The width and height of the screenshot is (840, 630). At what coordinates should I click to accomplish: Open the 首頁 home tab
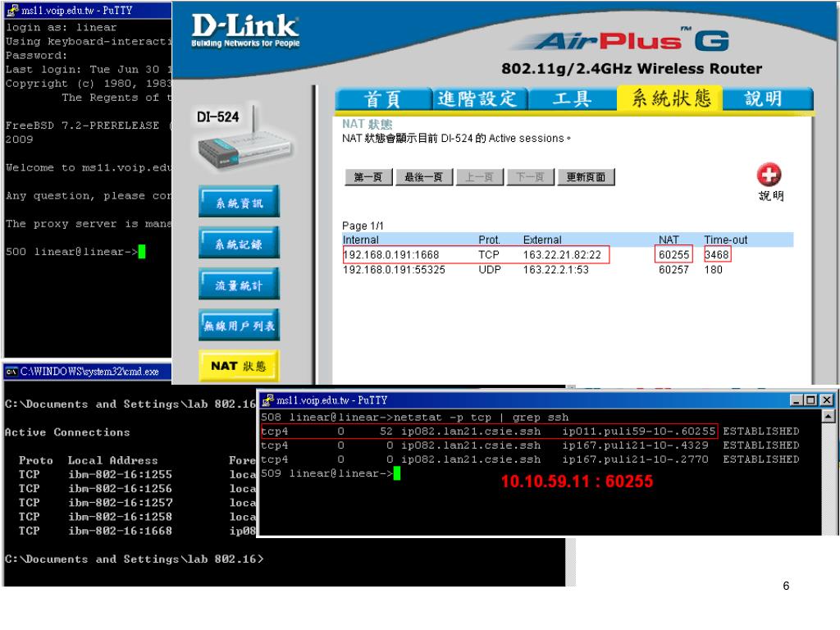(383, 98)
